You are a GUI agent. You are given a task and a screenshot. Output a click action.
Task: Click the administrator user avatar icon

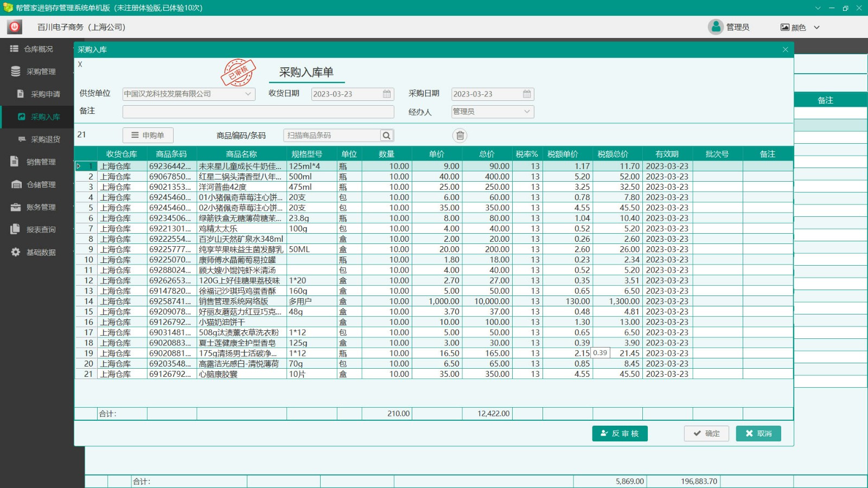716,27
